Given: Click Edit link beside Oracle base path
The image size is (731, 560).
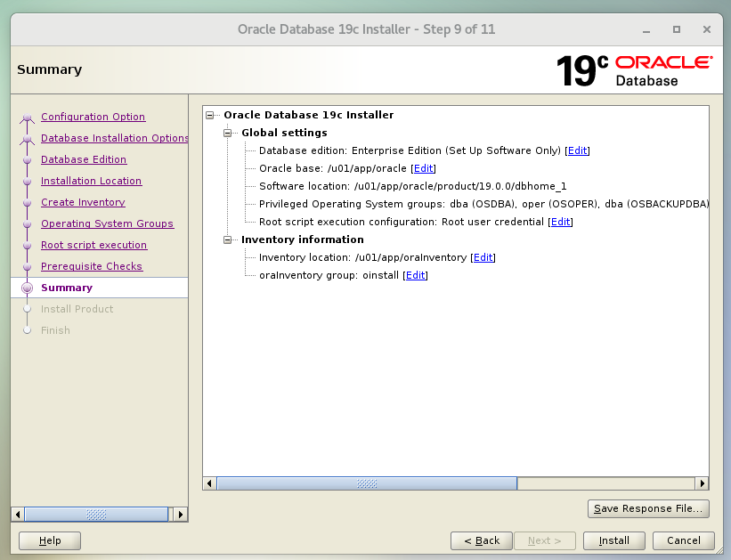Looking at the screenshot, I should tap(423, 168).
